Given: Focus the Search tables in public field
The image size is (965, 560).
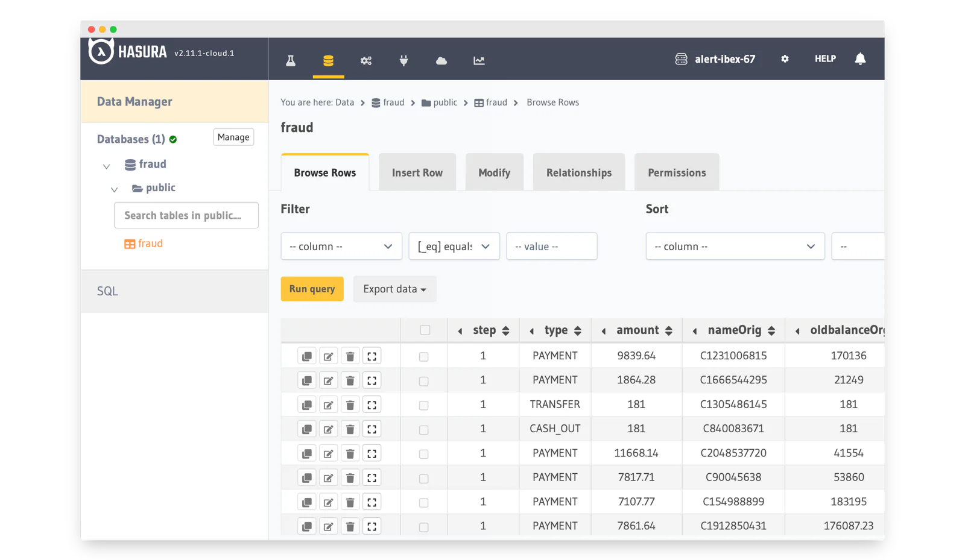Looking at the screenshot, I should (x=186, y=215).
